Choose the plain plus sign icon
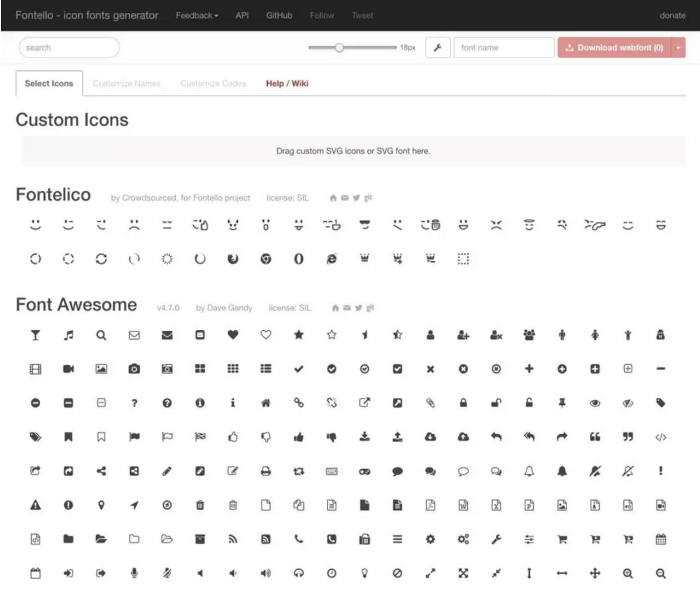Image resolution: width=700 pixels, height=596 pixels. click(529, 368)
